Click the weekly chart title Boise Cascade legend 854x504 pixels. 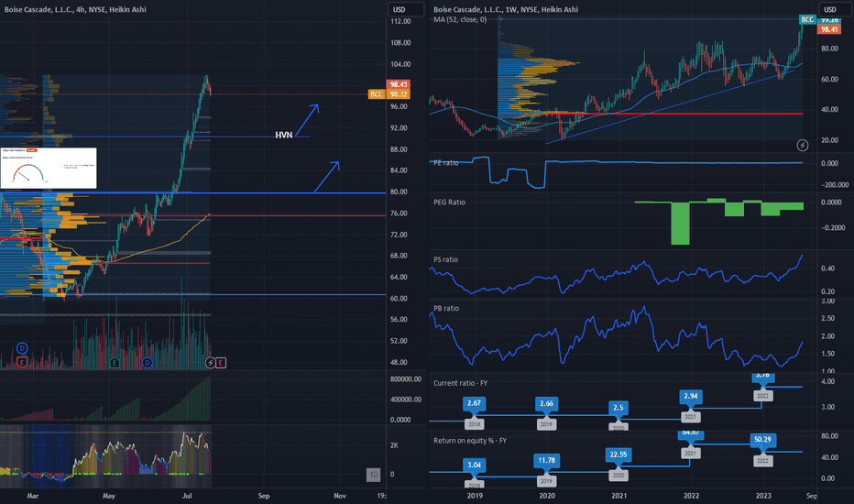506,9
